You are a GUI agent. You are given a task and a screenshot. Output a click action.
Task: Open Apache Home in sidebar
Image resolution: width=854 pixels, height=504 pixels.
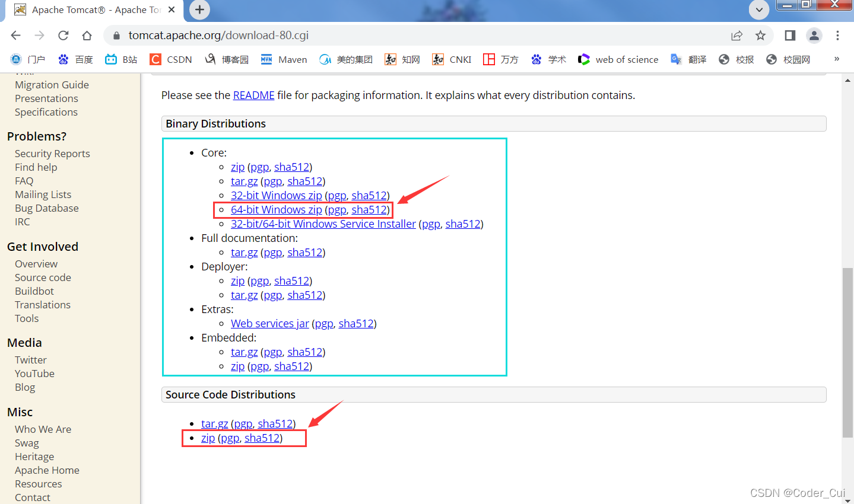47,470
